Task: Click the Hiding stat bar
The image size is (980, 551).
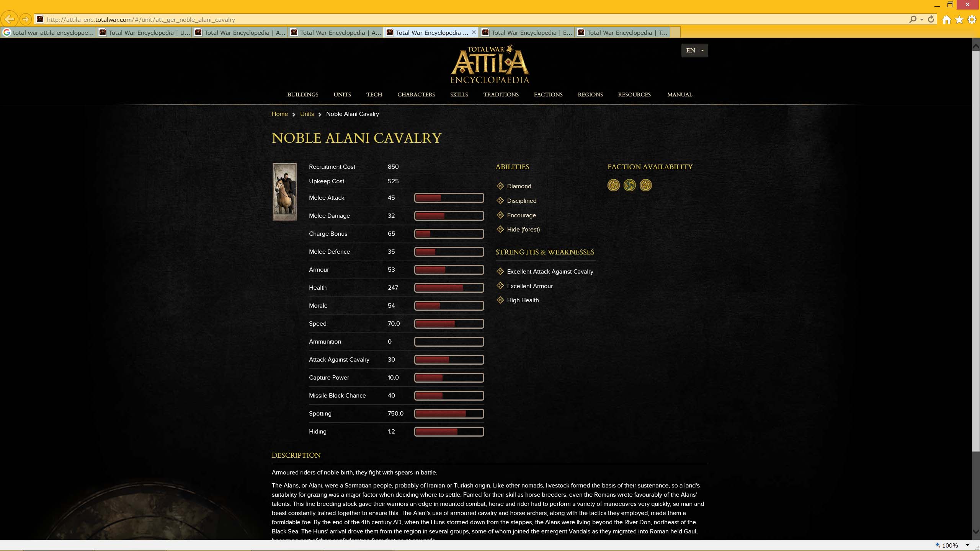Action: [449, 432]
